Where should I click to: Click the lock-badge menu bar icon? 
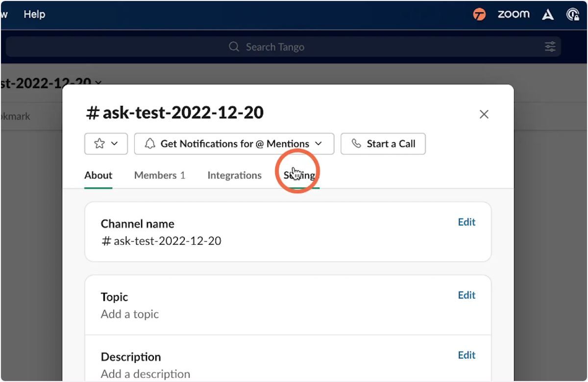coord(573,15)
